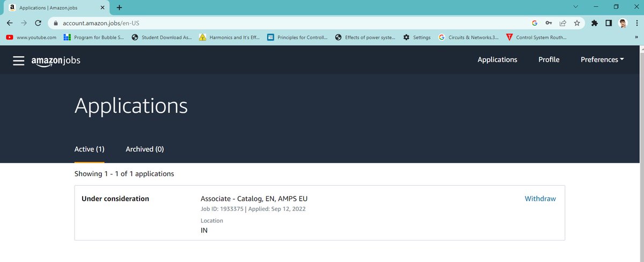
Task: Click the IN location value
Action: point(204,230)
